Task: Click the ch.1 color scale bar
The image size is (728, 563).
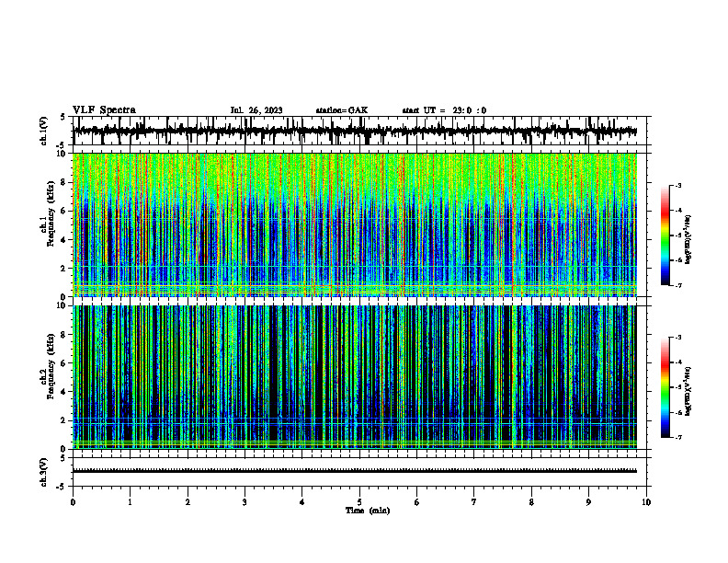Action: (x=665, y=236)
